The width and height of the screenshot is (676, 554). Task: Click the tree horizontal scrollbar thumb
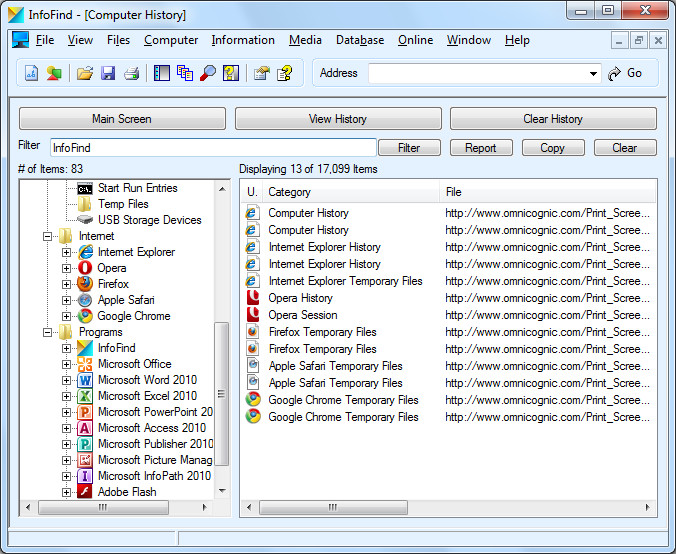tap(103, 507)
